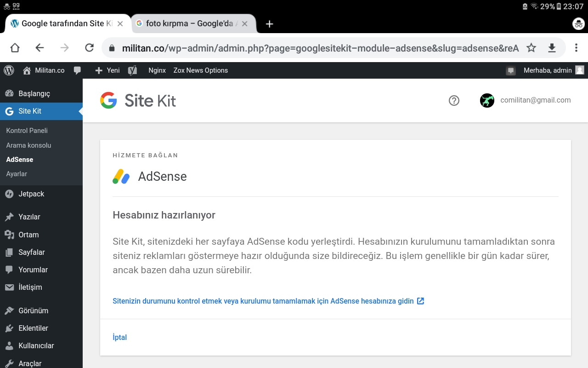
Task: Visit the site via Militan.co in the admin bar
Action: [x=44, y=70]
